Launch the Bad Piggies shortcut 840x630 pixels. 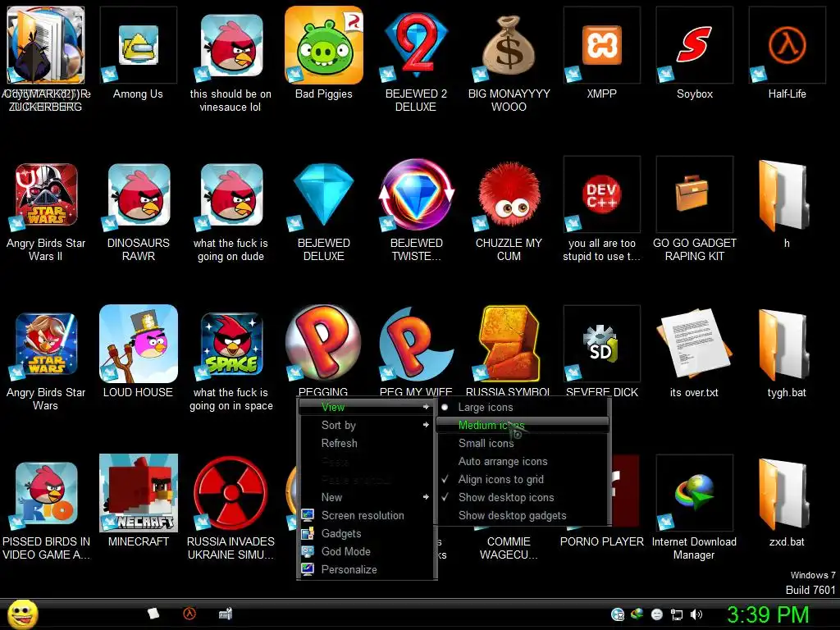(x=323, y=46)
